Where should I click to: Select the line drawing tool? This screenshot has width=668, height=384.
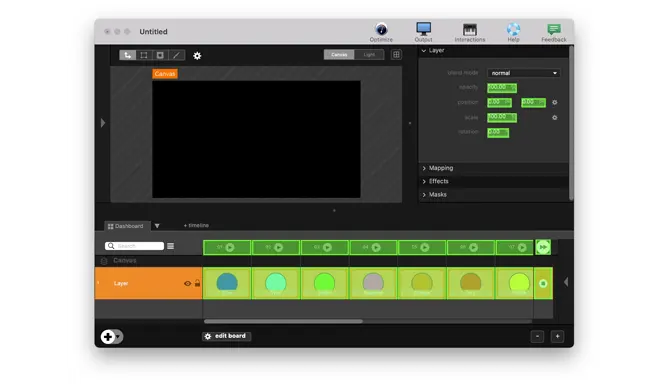click(176, 55)
